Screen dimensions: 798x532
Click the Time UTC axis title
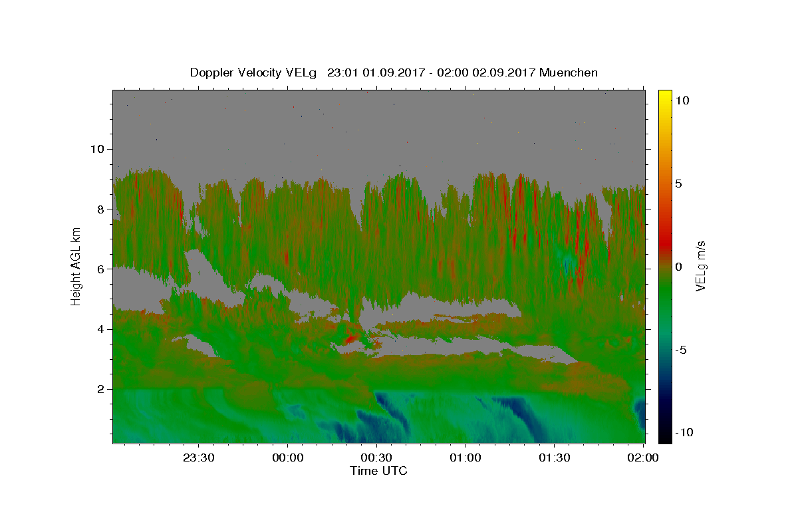[x=378, y=471]
